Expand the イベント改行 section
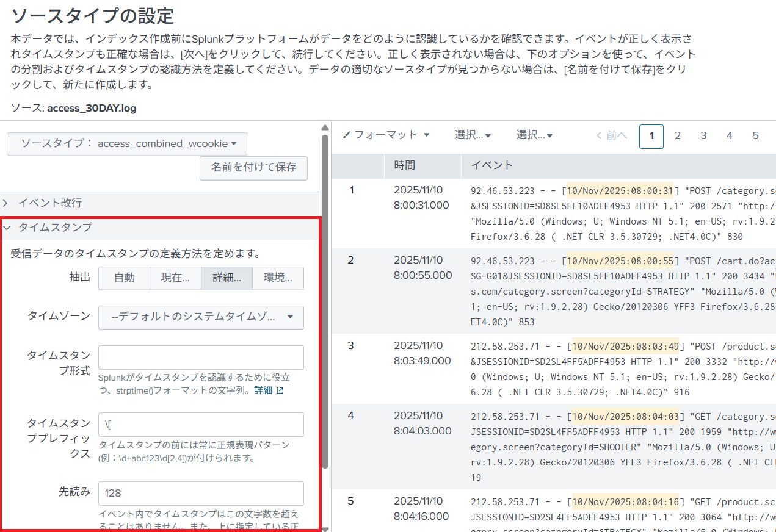This screenshot has width=776, height=532. tap(50, 203)
